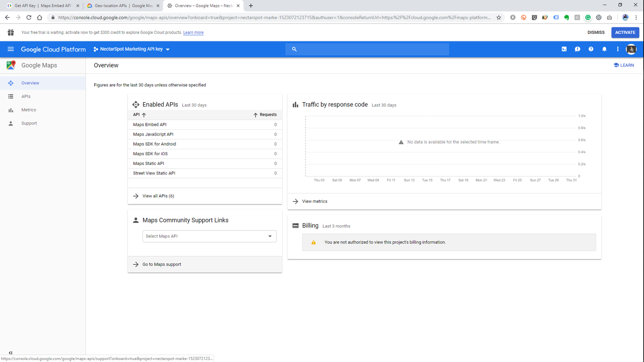644x362 pixels.
Task: Click View all APIs (6) link
Action: click(158, 196)
